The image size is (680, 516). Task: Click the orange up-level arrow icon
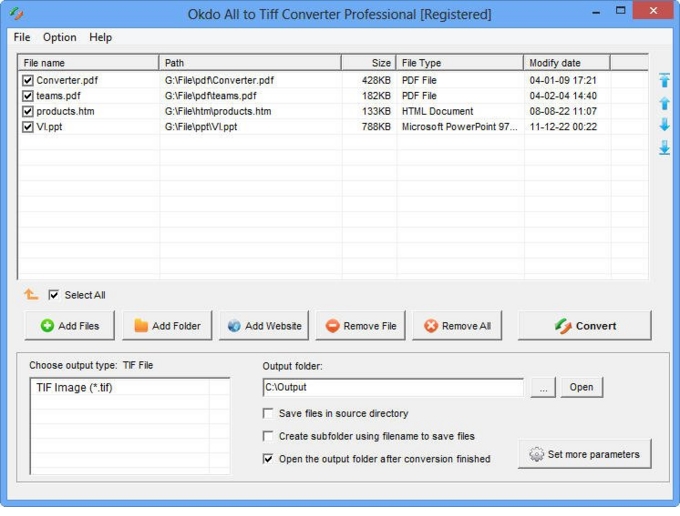pos(31,295)
